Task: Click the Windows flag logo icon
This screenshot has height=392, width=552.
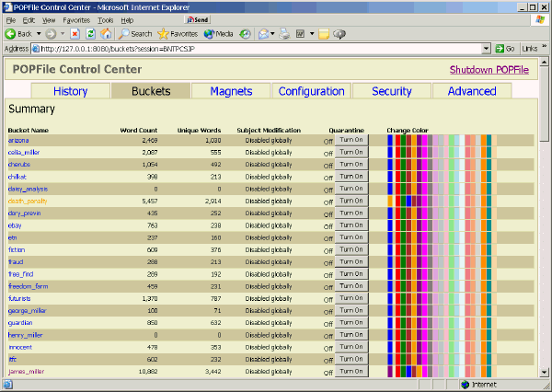Action: [x=540, y=19]
